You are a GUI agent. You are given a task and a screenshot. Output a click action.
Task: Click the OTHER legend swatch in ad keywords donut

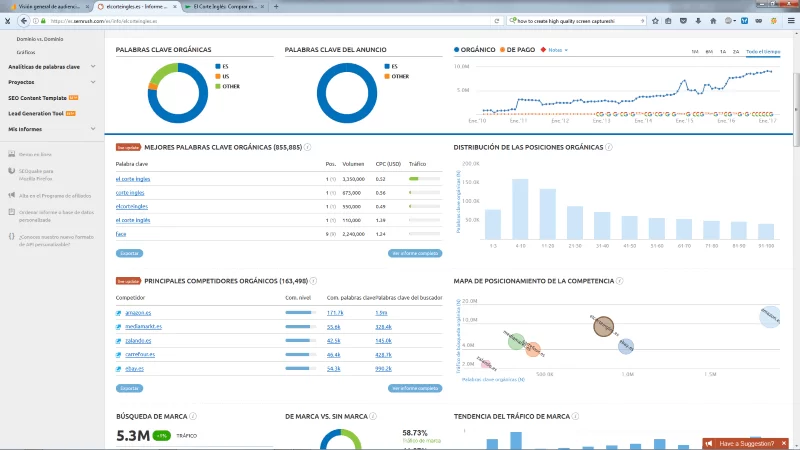pyautogui.click(x=387, y=76)
